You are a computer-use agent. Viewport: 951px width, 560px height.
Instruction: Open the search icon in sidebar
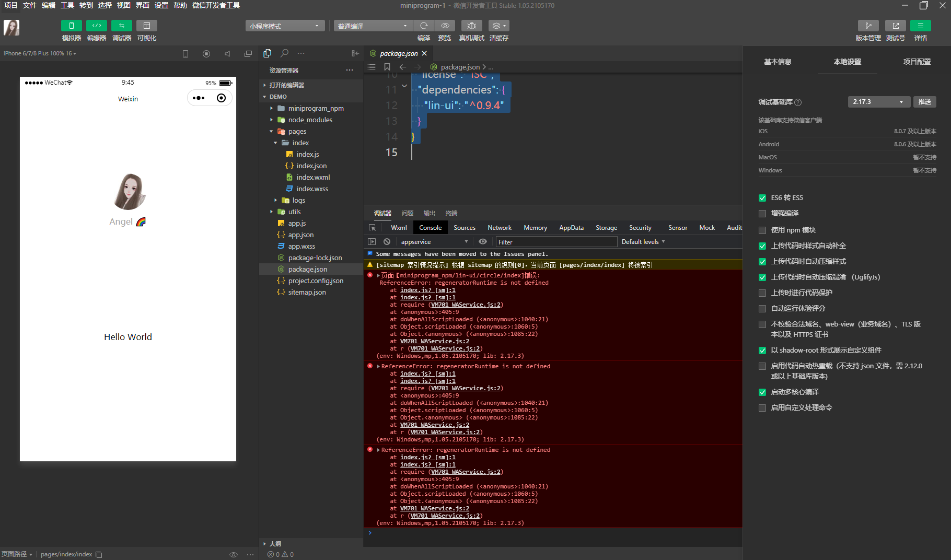click(x=284, y=53)
